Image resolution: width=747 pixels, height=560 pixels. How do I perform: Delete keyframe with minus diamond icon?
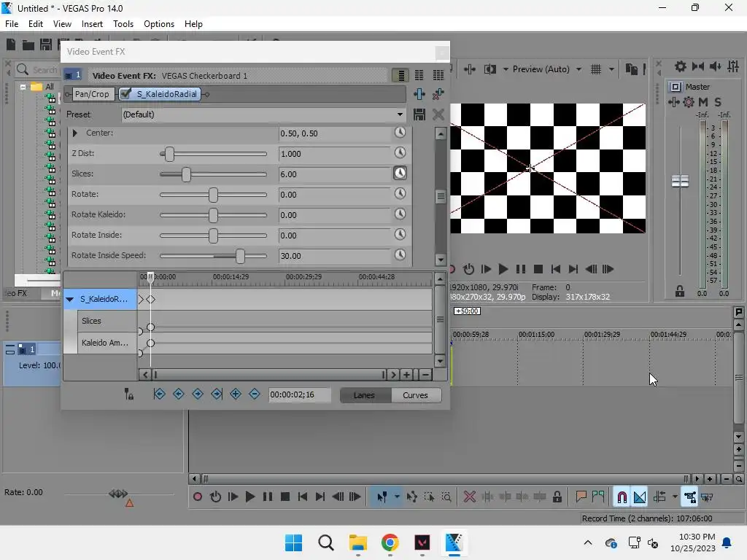click(x=255, y=394)
